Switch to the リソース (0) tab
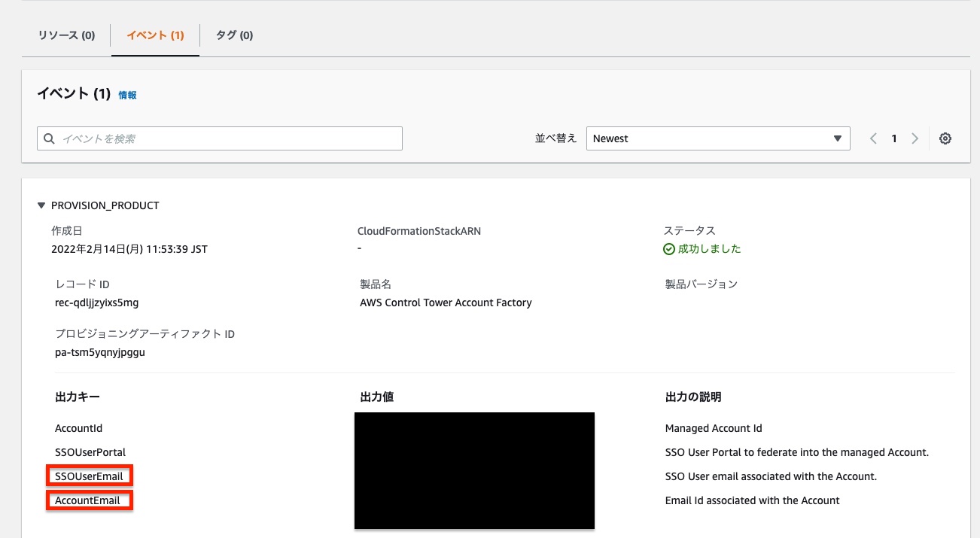The image size is (980, 538). click(x=66, y=35)
